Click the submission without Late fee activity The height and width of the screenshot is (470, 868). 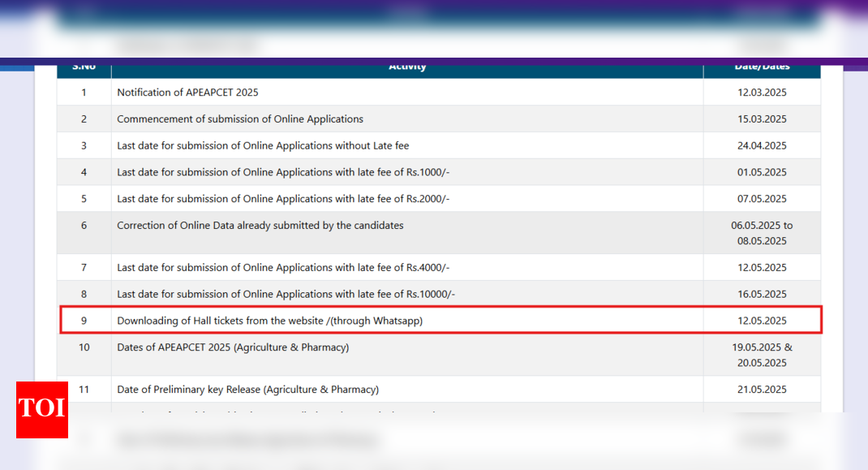click(263, 146)
